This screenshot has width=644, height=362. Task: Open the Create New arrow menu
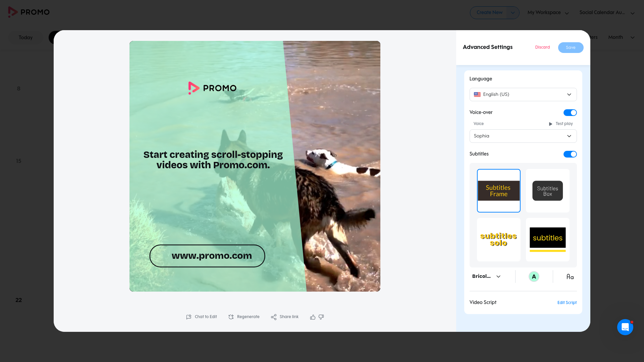pos(513,13)
